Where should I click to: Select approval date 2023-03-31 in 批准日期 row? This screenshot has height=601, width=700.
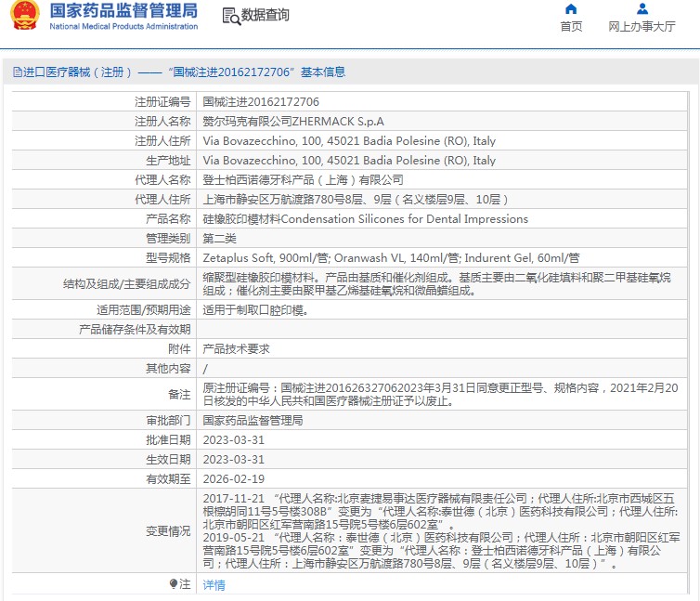[x=233, y=440]
